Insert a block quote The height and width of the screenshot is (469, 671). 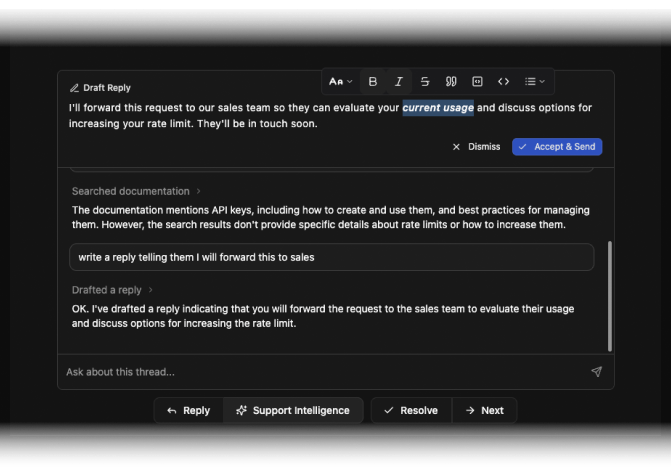[x=451, y=82]
